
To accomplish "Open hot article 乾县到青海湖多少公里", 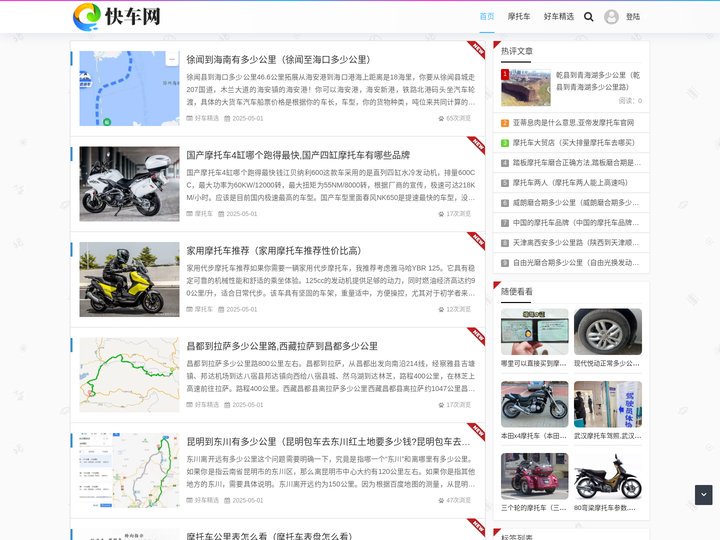I will point(598,81).
